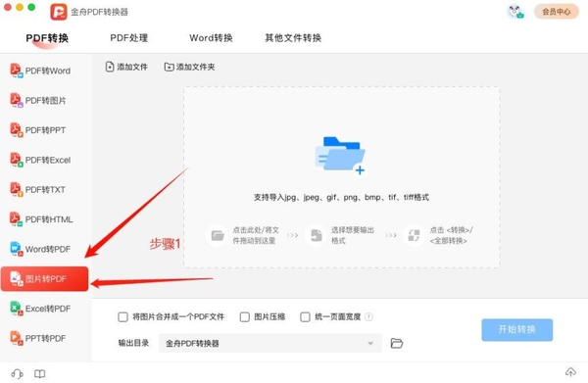The width and height of the screenshot is (588, 383).
Task: Open the Word转PDF conversion mode
Action: pos(40,249)
